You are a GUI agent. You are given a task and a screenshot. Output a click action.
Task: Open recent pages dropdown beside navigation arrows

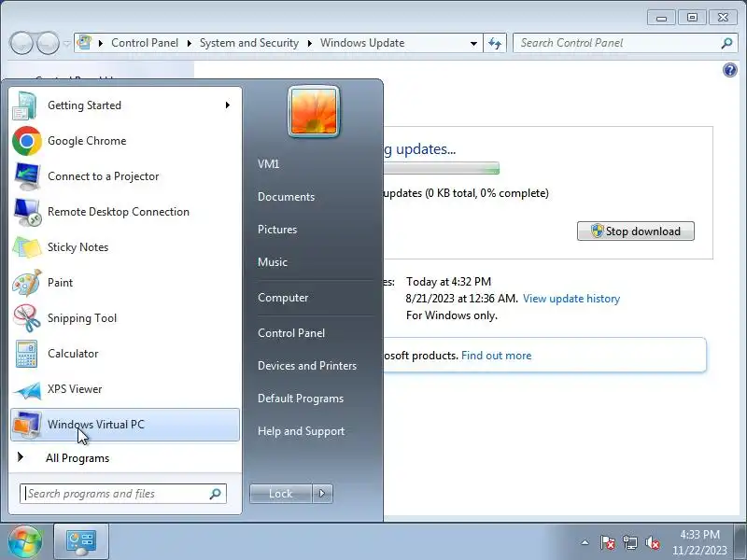click(x=66, y=43)
